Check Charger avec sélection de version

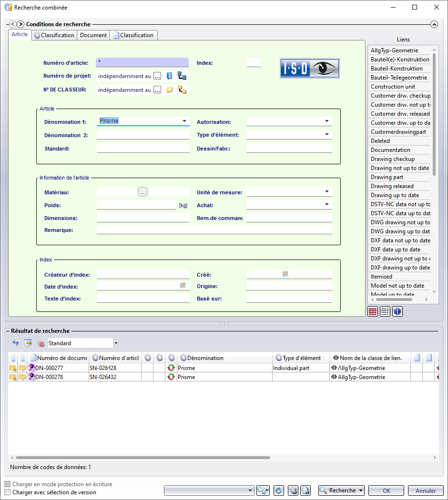(7, 492)
